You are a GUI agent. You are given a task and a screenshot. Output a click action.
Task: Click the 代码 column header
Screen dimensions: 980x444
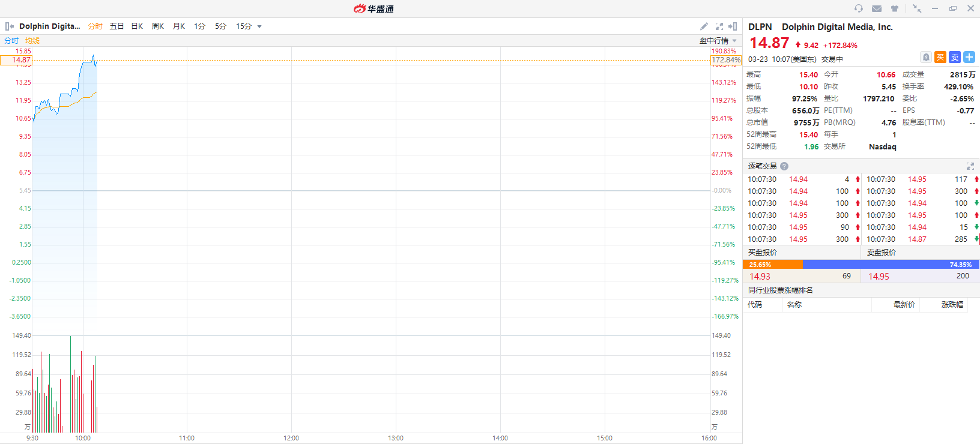[755, 305]
